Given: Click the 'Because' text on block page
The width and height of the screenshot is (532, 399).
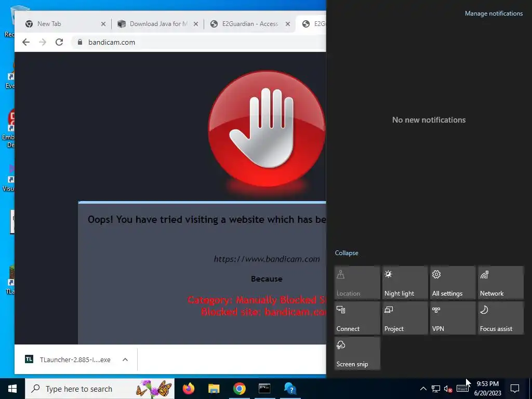Looking at the screenshot, I should (267, 279).
